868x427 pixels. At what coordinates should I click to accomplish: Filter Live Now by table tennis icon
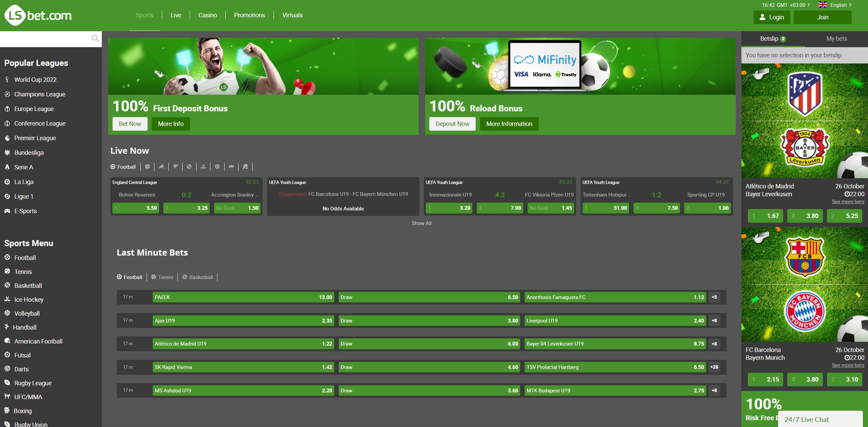(245, 167)
